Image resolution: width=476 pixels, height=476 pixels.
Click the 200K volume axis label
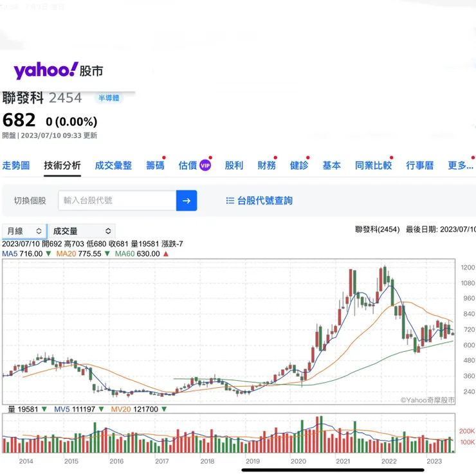pyautogui.click(x=467, y=432)
